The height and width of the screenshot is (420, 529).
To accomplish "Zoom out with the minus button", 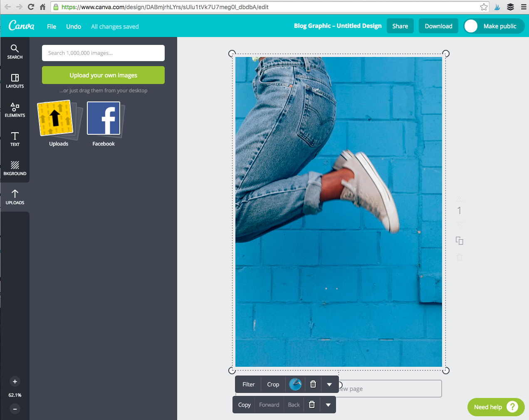I will (x=15, y=409).
